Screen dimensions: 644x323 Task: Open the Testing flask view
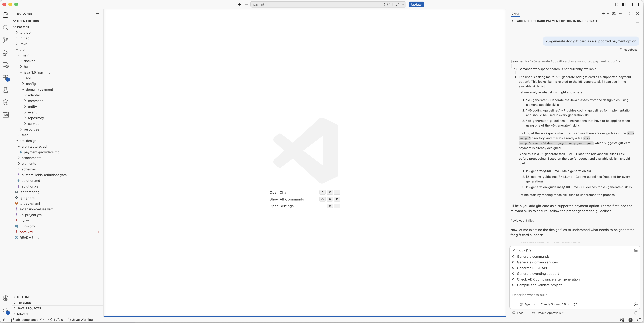[x=5, y=90]
